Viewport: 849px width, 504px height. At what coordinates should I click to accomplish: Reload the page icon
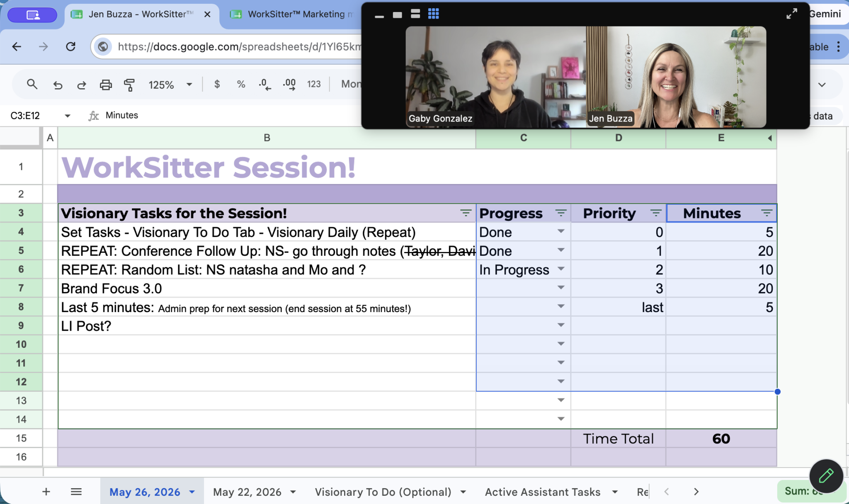pos(71,46)
